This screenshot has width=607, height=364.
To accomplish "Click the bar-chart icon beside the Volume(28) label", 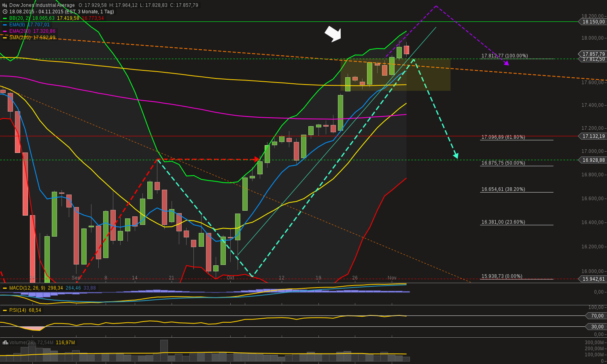I will point(5,343).
